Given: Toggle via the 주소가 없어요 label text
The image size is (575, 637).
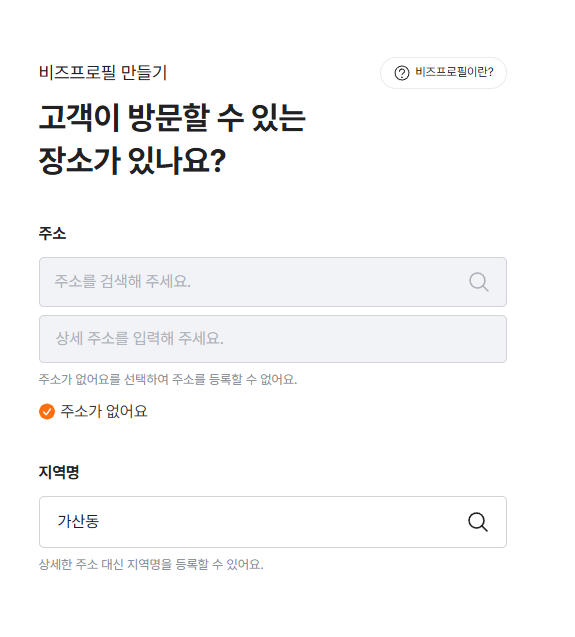Looking at the screenshot, I should tap(104, 411).
